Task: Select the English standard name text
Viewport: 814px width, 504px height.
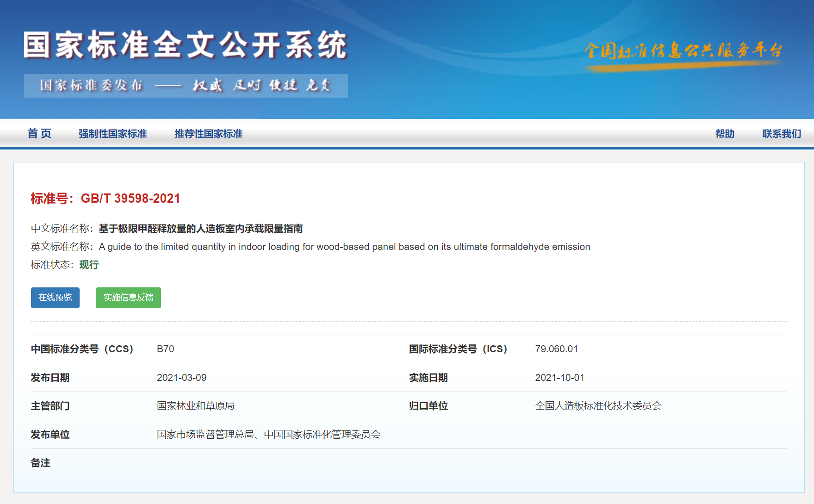Action: point(344,247)
